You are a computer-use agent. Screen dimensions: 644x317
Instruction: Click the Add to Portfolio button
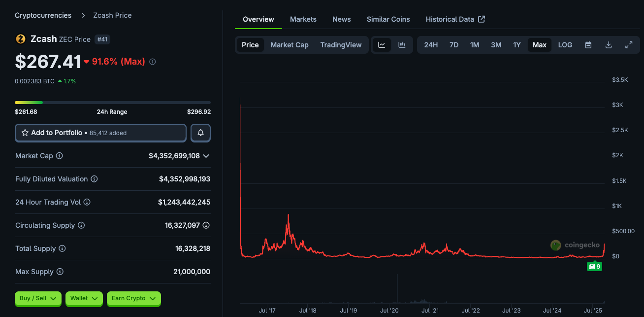click(x=100, y=133)
